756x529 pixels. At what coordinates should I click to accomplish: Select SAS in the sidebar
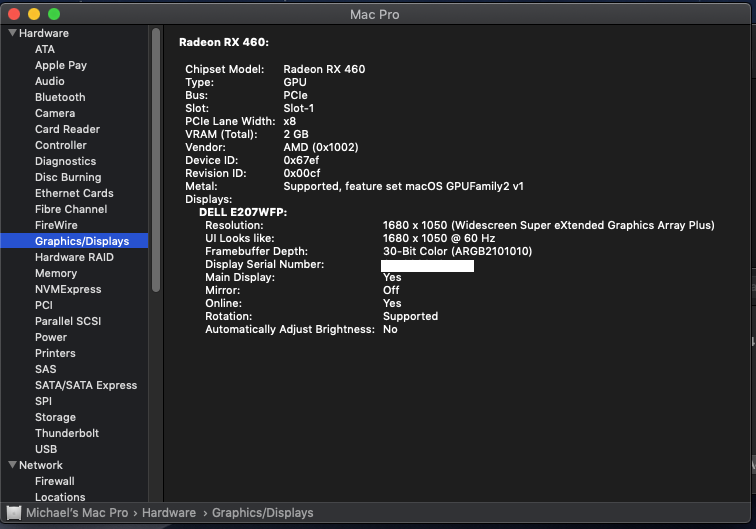[46, 369]
